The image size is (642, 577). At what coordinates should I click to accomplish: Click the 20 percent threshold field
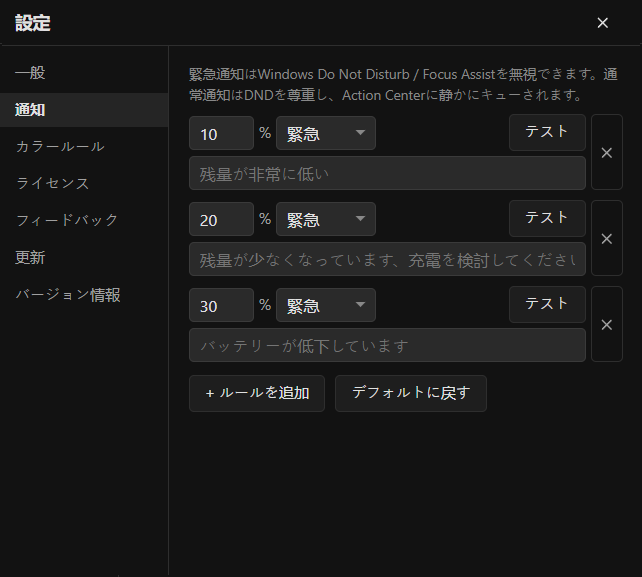click(222, 219)
